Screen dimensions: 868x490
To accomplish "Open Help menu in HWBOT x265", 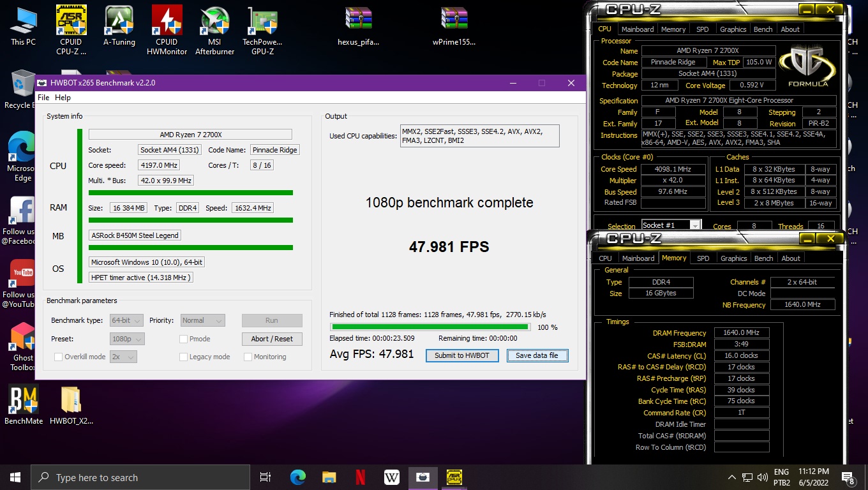I will [x=63, y=98].
